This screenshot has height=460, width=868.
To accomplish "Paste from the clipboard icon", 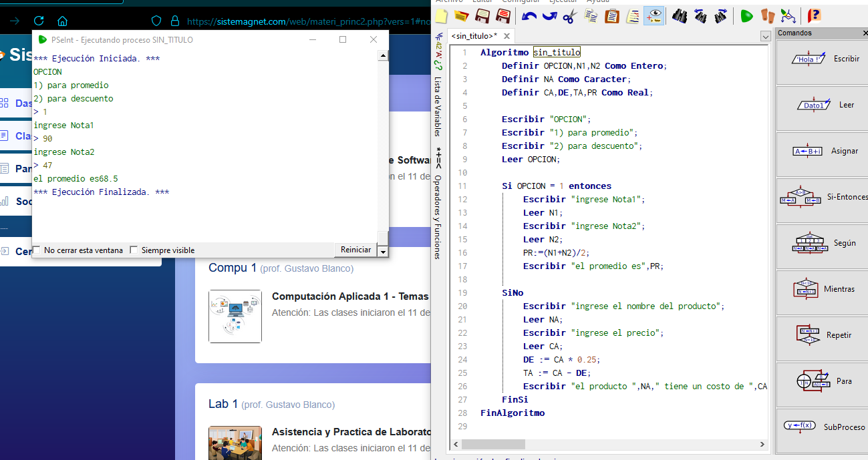I will point(611,15).
